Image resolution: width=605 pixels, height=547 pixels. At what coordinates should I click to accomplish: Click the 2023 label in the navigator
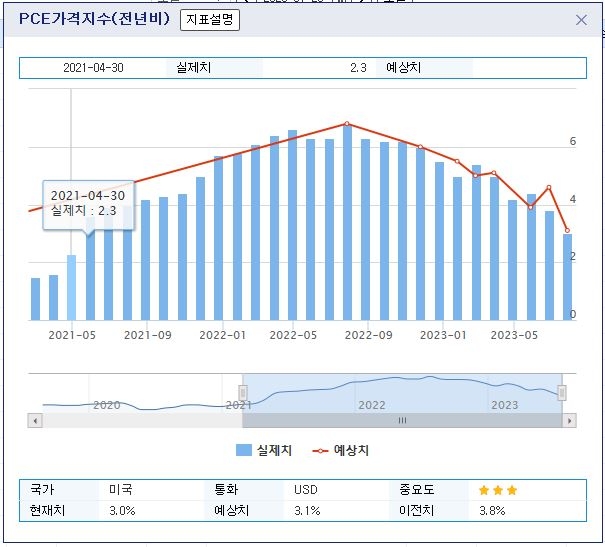tap(505, 405)
